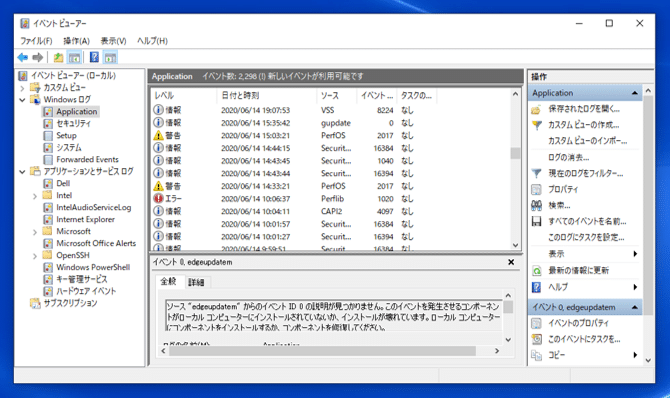Click 最新の情報に更新 refresh action
This screenshot has width=670, height=398.
[x=579, y=271]
